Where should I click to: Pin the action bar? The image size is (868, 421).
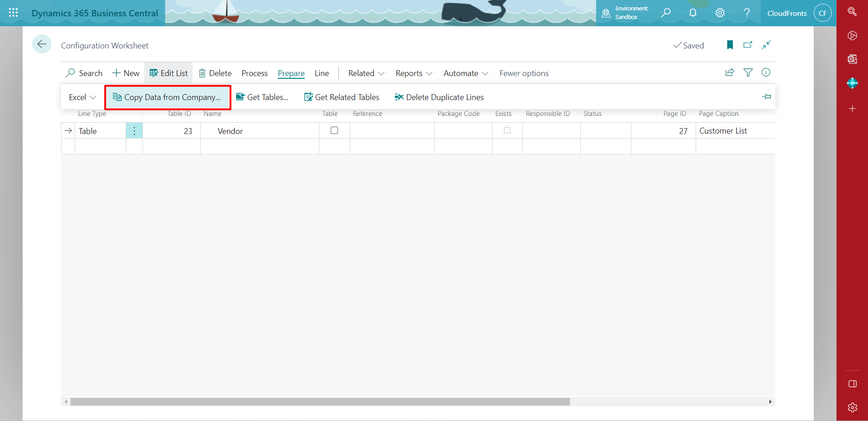766,97
